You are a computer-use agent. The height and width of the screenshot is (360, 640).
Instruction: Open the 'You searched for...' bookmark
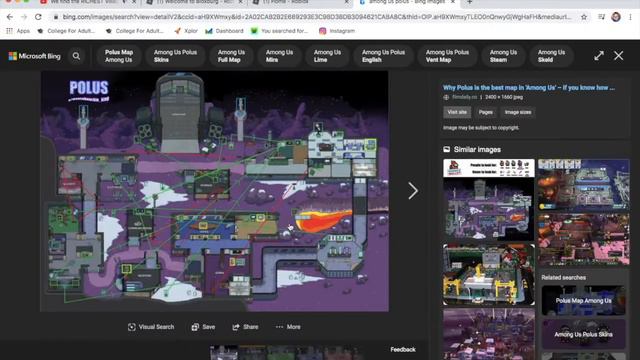tap(280, 31)
